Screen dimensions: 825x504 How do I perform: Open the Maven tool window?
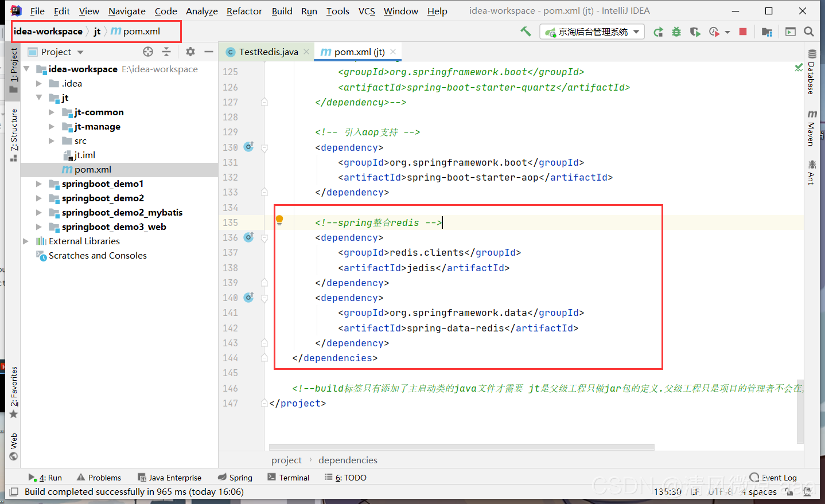point(811,127)
